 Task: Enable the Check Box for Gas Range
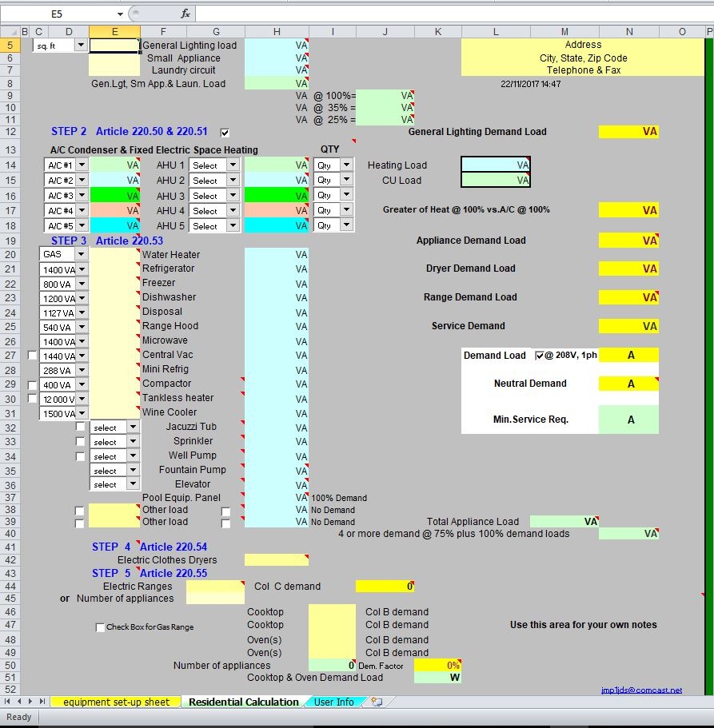coord(100,627)
